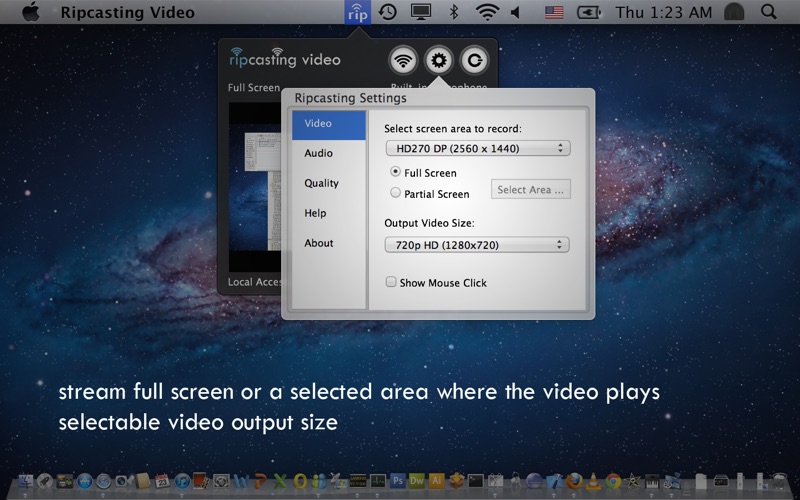Click the screen preview thumbnail in Ripcasting panel

[255, 187]
